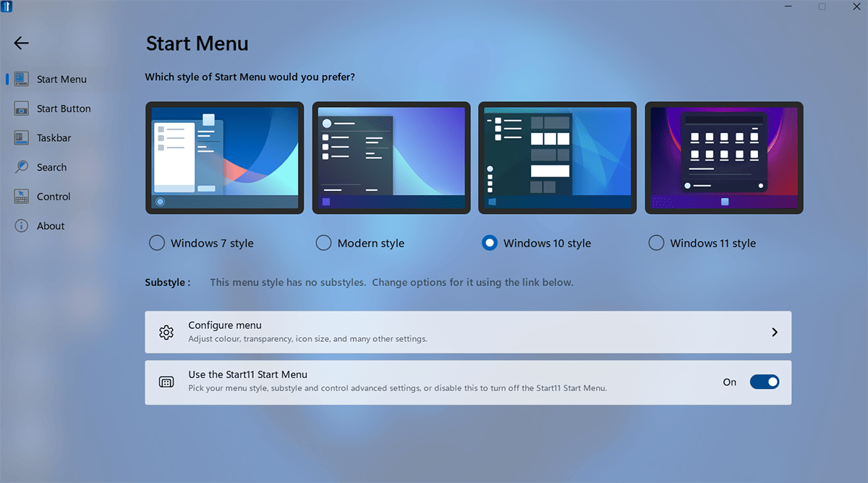The height and width of the screenshot is (483, 868).
Task: Maximize the Start11 window
Action: [822, 7]
